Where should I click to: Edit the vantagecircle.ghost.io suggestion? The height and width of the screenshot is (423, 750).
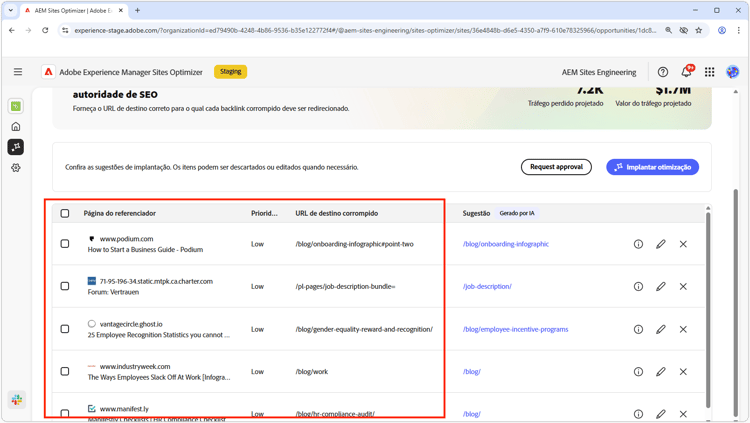661,329
